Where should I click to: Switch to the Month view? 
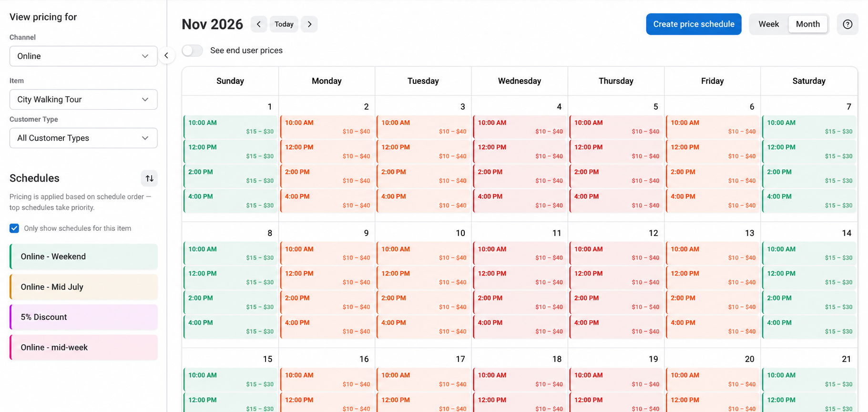coord(808,24)
